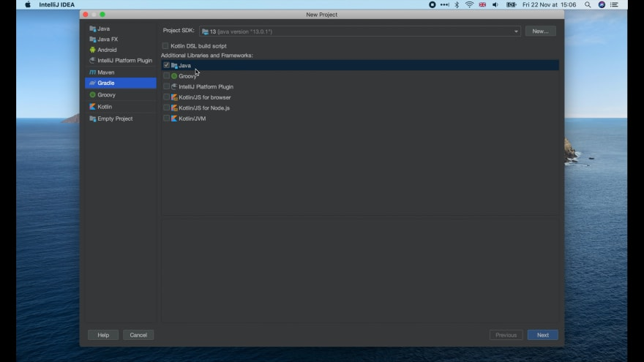Click the Cancel button

(x=138, y=335)
